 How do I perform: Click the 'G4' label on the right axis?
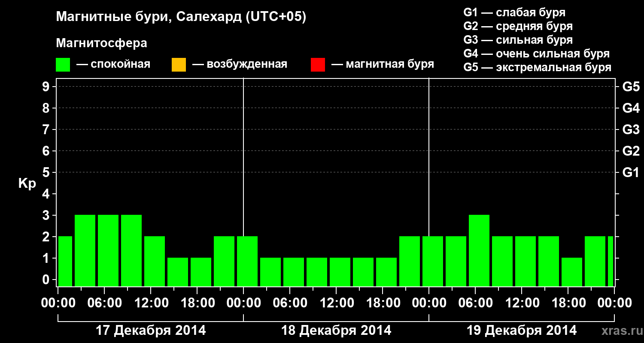631,108
